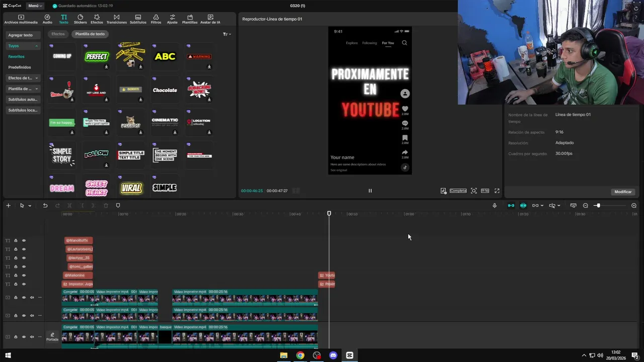644x362 pixels.
Task: Mute the topmost video track audio
Action: point(32,298)
